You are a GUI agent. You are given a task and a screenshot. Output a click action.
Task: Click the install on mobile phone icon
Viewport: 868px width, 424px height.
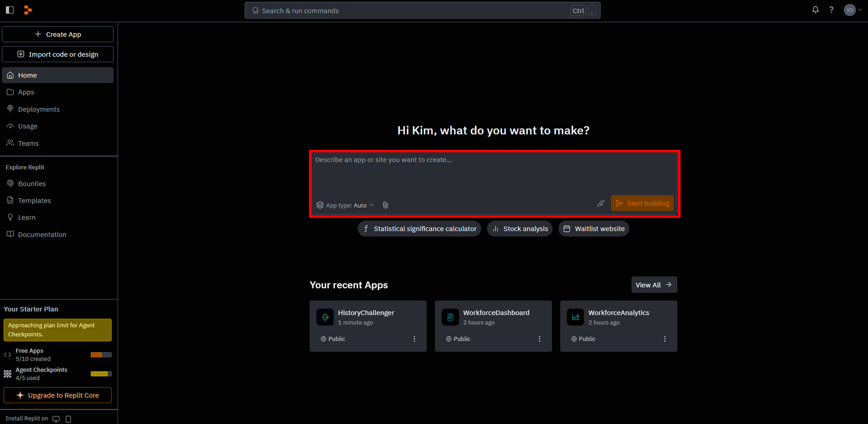click(68, 419)
